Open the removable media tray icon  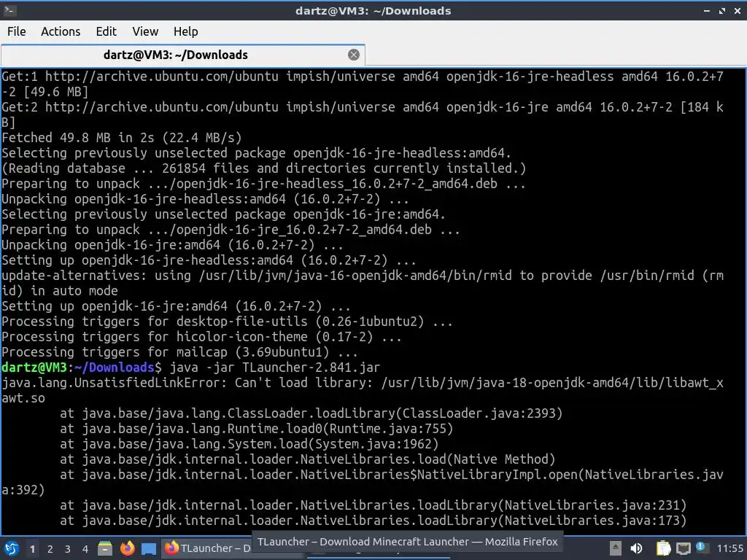[x=616, y=548]
